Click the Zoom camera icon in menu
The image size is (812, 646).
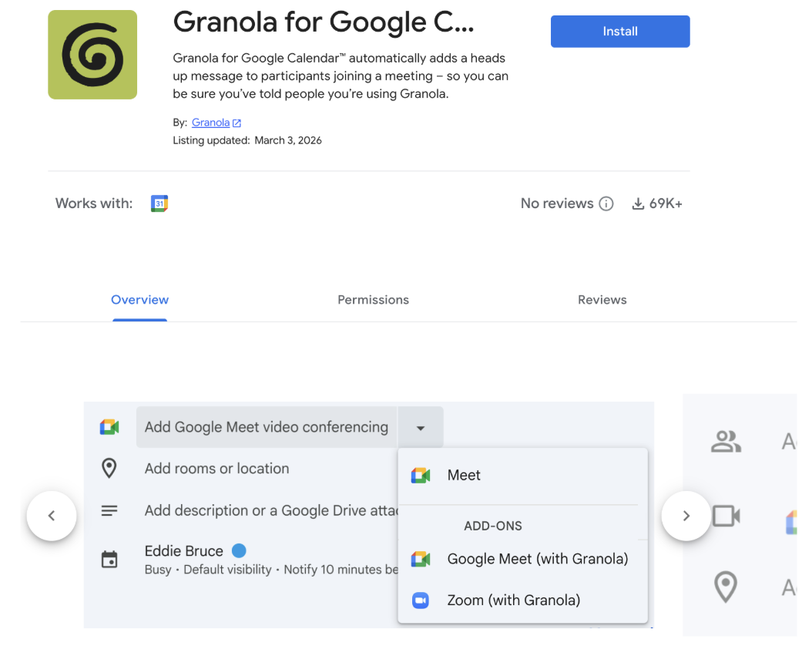pos(421,601)
